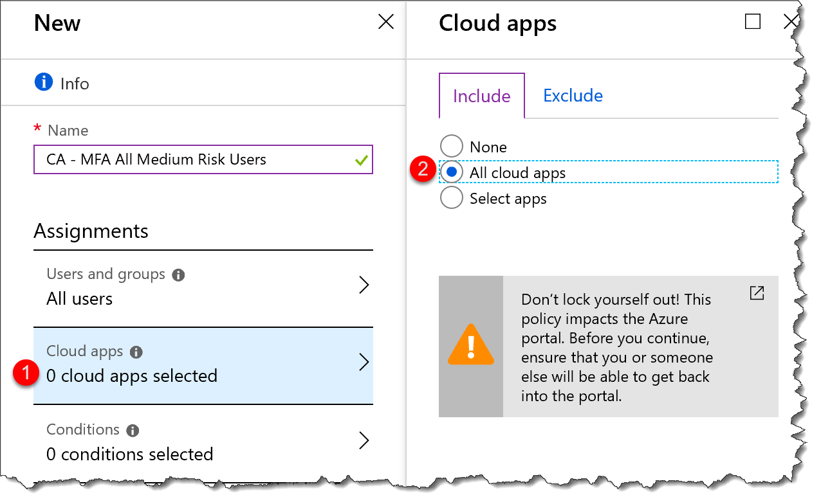Click the Cloud apps info icon

136,351
